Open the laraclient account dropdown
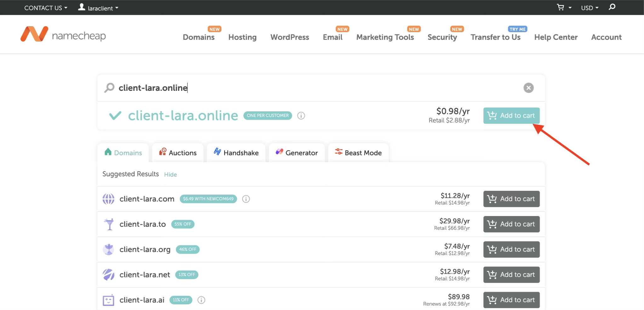 click(x=98, y=8)
